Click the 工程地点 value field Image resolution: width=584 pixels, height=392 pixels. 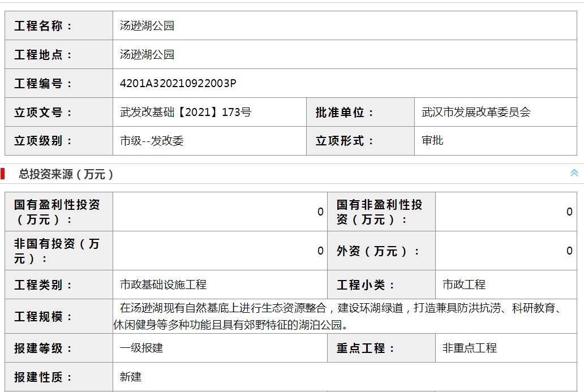[x=345, y=54]
